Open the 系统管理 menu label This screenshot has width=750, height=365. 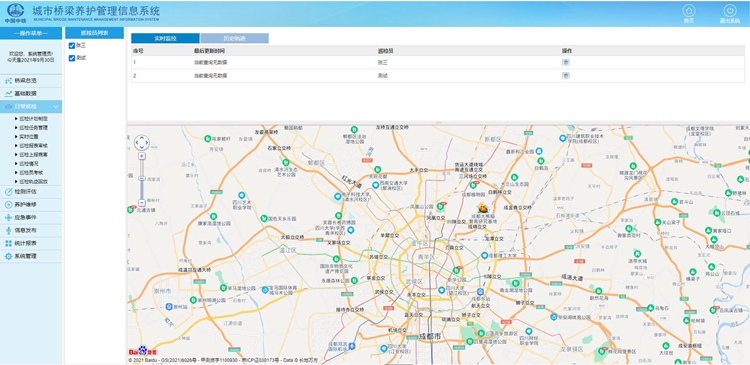click(25, 256)
